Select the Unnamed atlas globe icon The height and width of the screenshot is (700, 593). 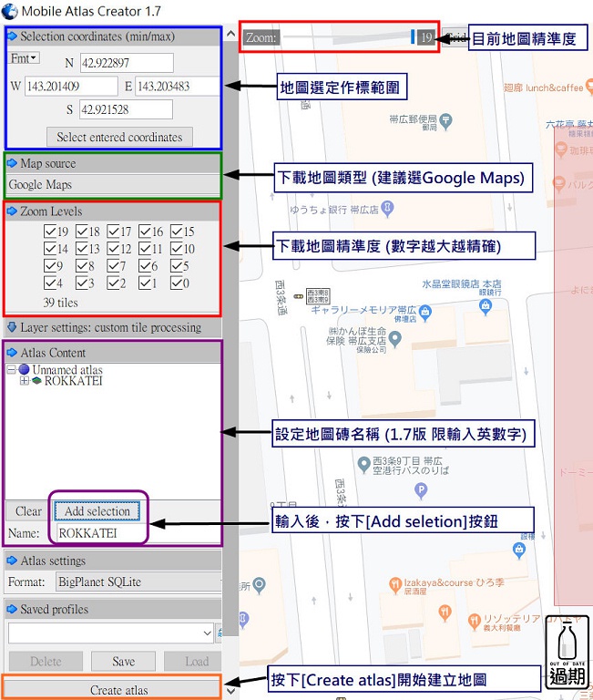(24, 370)
